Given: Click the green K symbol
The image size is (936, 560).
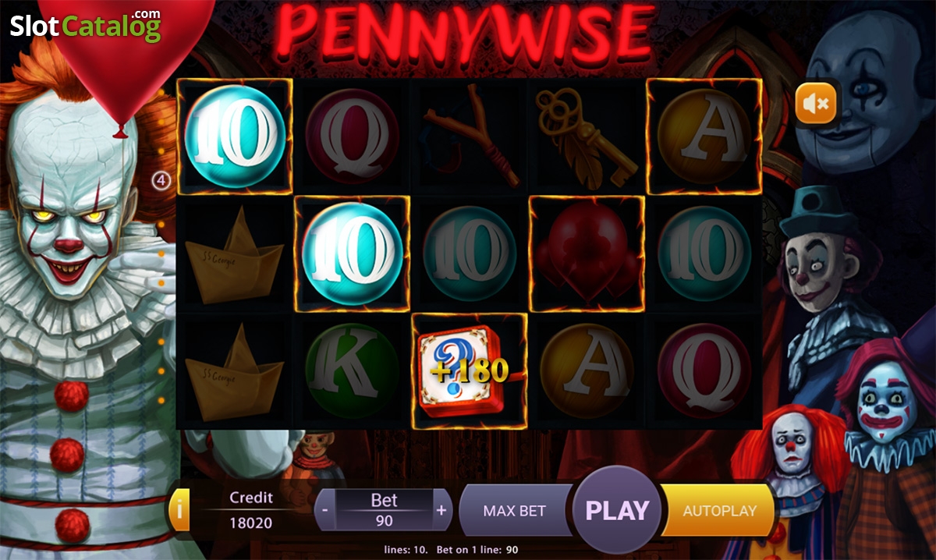Looking at the screenshot, I should [352, 371].
